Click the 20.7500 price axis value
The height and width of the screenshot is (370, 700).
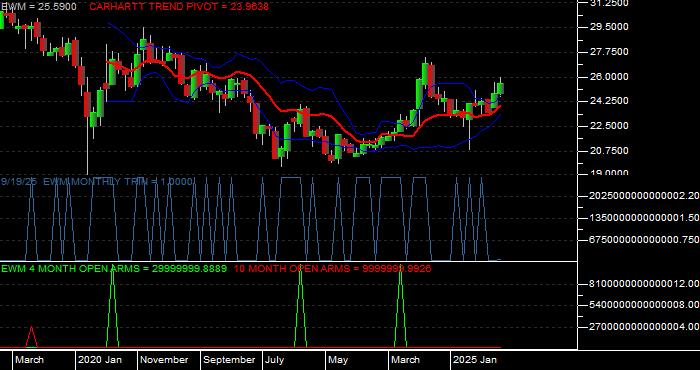[610, 151]
